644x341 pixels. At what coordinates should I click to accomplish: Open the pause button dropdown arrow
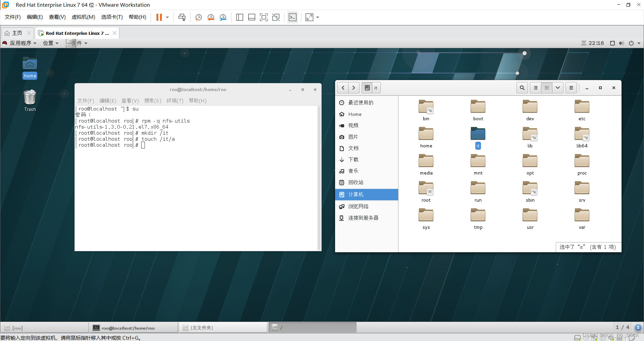[x=167, y=17]
